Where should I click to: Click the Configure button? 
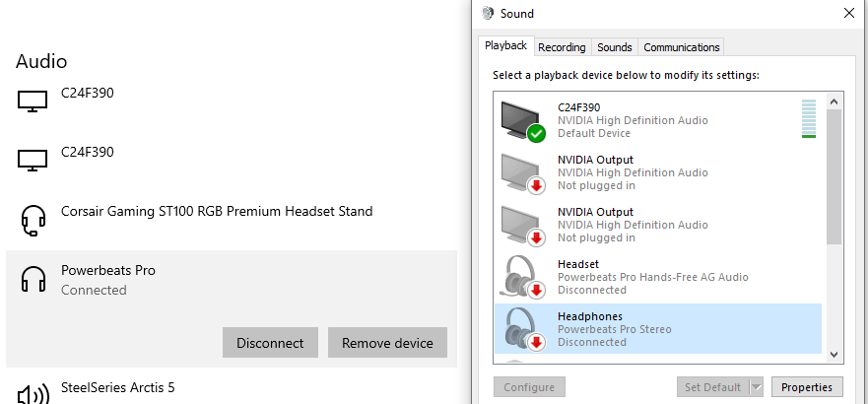[529, 387]
